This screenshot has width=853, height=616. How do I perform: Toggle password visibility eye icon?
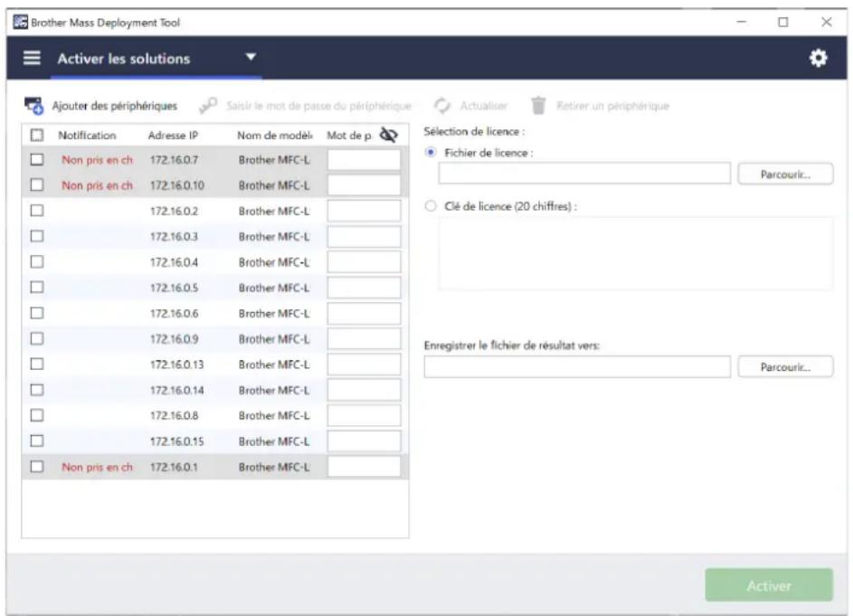[x=388, y=135]
